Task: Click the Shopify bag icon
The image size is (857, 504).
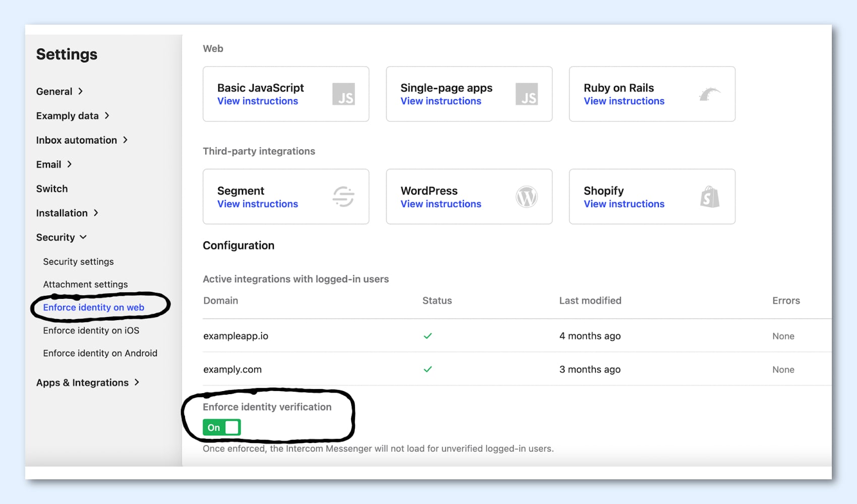Action: (709, 197)
